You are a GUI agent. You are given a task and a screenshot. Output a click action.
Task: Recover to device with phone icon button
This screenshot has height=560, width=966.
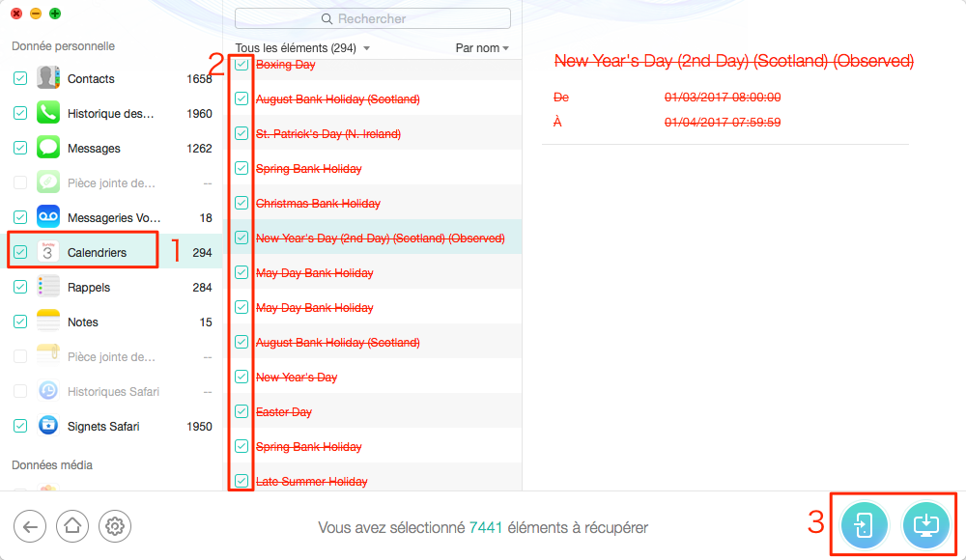(x=865, y=525)
